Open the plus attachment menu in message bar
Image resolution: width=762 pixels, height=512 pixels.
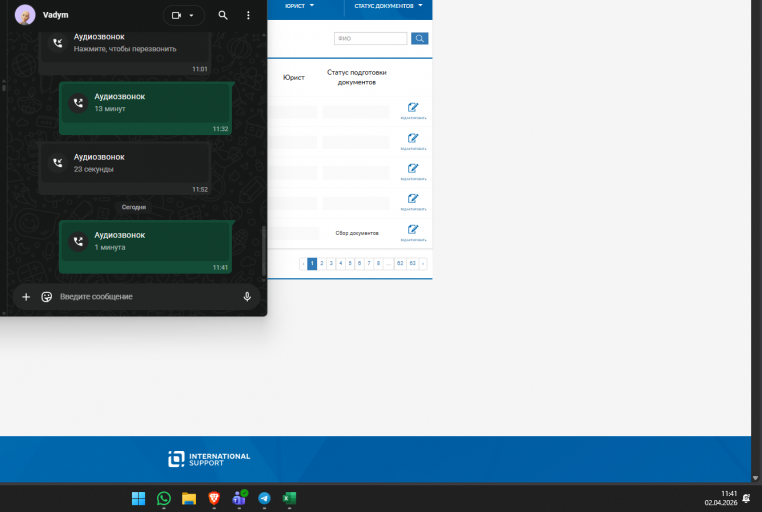(26, 296)
